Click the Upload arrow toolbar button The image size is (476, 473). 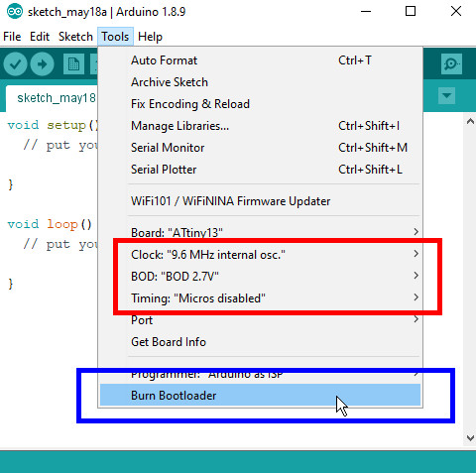click(x=43, y=63)
